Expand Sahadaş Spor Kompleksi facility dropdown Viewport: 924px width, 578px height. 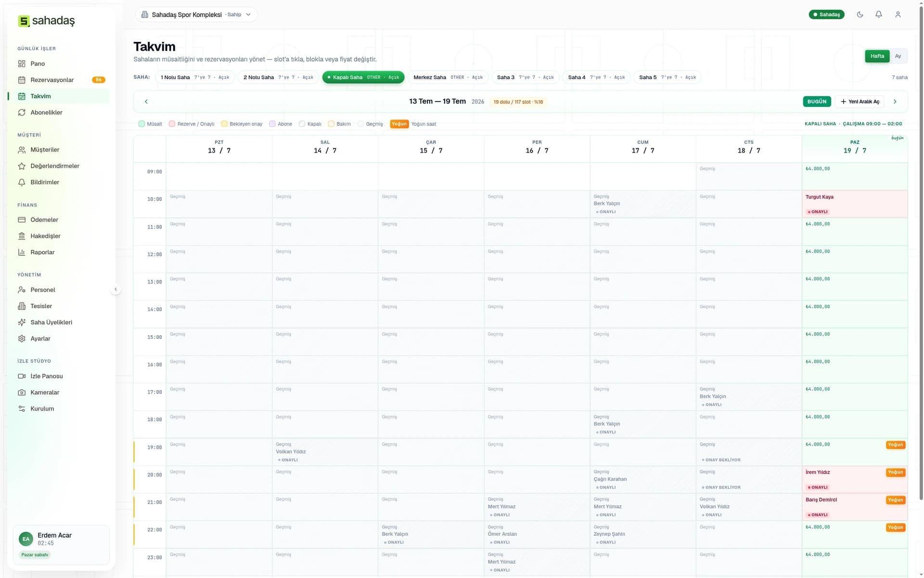(x=196, y=14)
